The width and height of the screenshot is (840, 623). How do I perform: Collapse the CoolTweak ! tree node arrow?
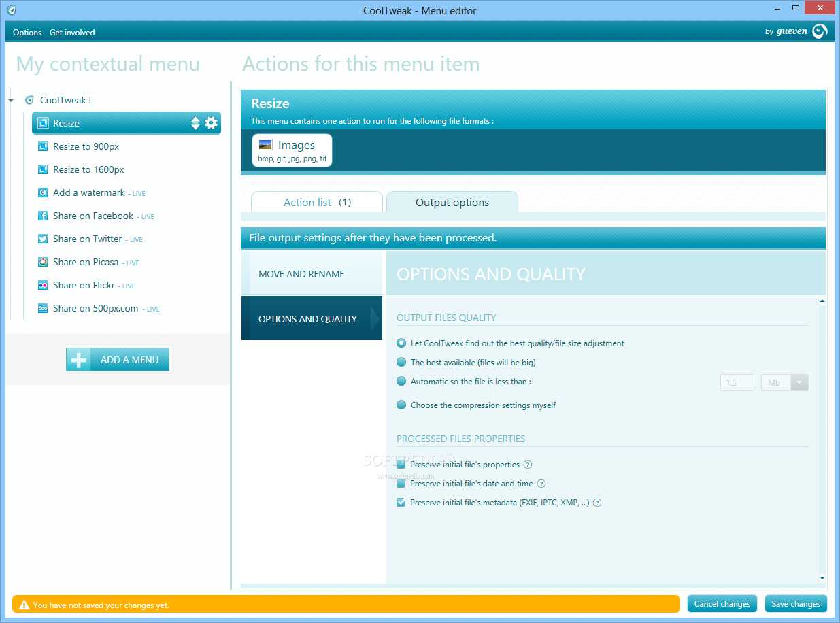(x=12, y=101)
